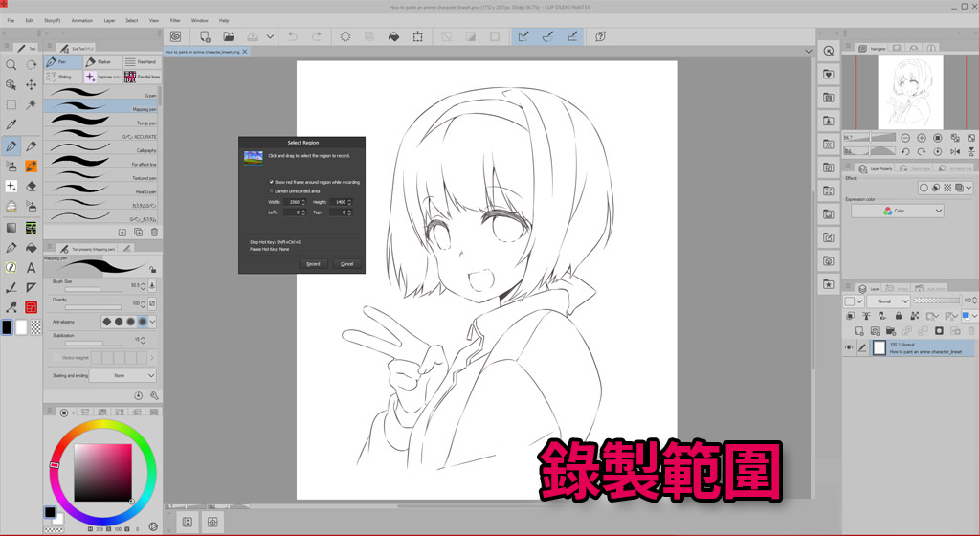
Task: Choose the Move layer tool
Action: point(32,84)
